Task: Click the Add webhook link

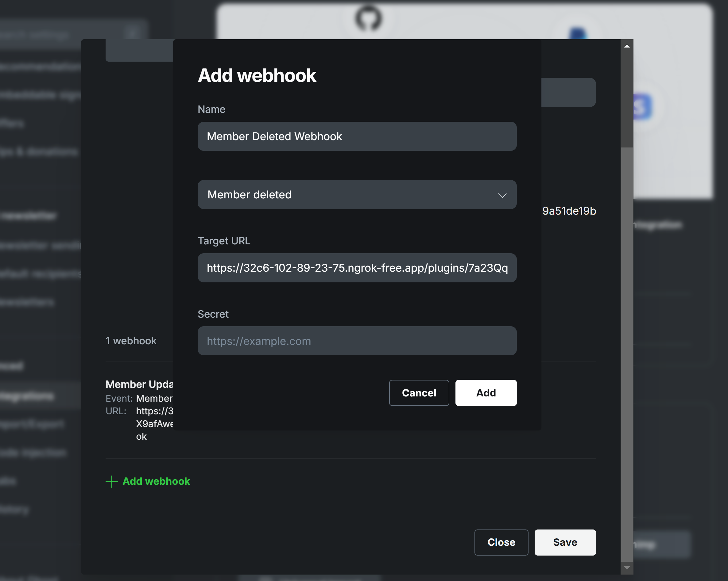Action: coord(156,481)
